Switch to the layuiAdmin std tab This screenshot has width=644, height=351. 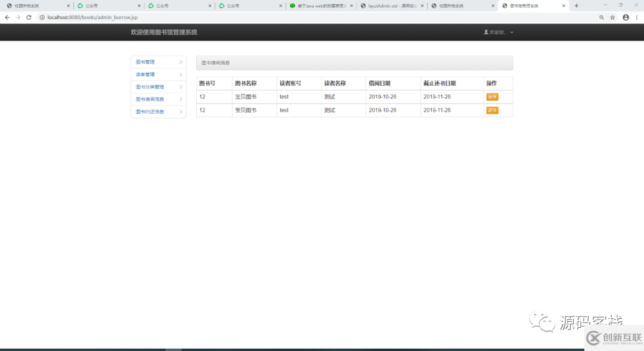pyautogui.click(x=392, y=6)
